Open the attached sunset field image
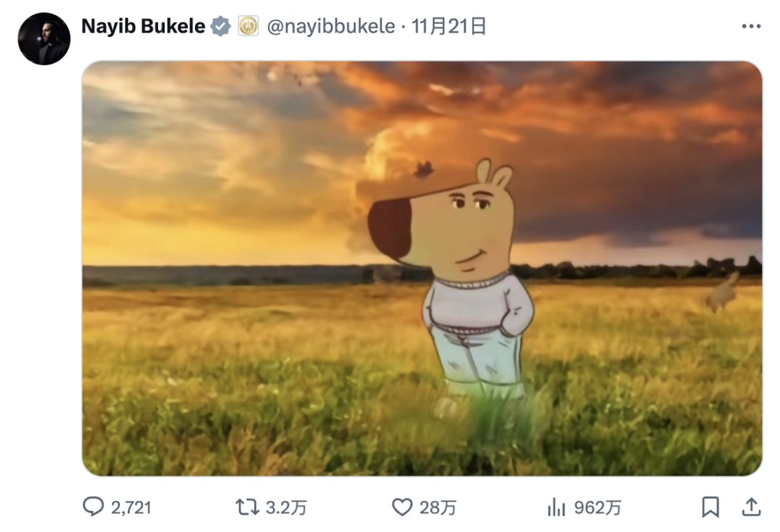 pyautogui.click(x=422, y=269)
